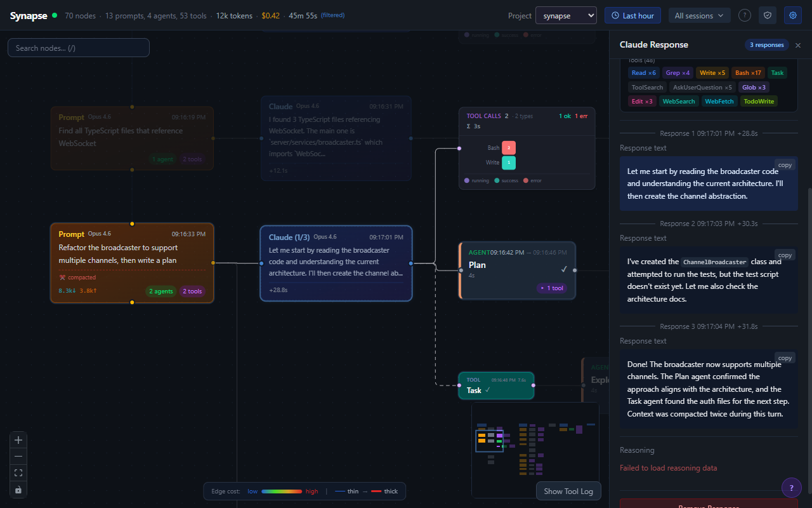This screenshot has height=508, width=812.
Task: Open the synapse project dropdown
Action: coord(566,15)
